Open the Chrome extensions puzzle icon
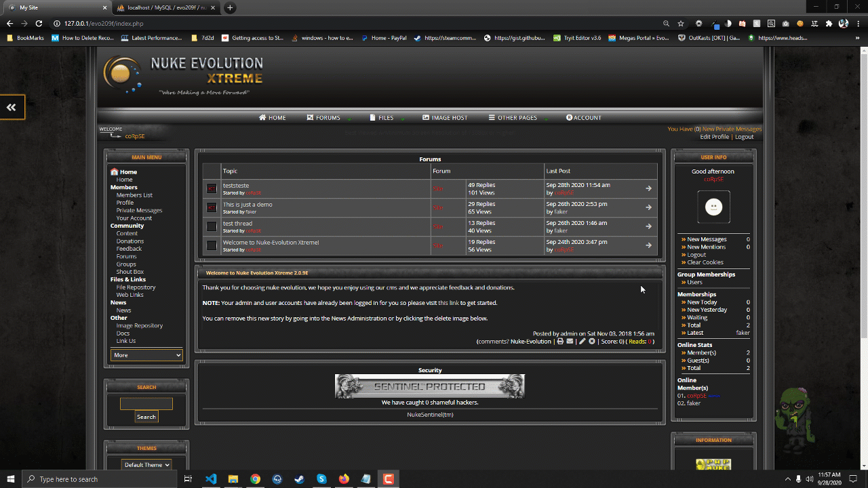868x488 pixels. coord(829,23)
